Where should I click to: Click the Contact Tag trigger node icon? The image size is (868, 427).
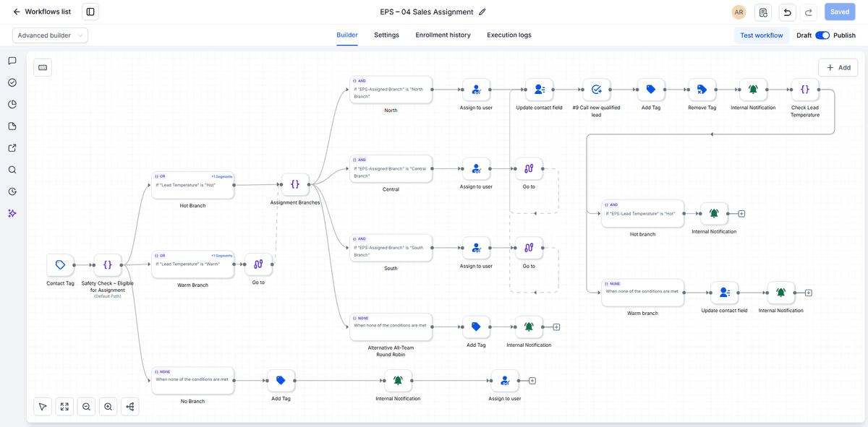coord(60,265)
